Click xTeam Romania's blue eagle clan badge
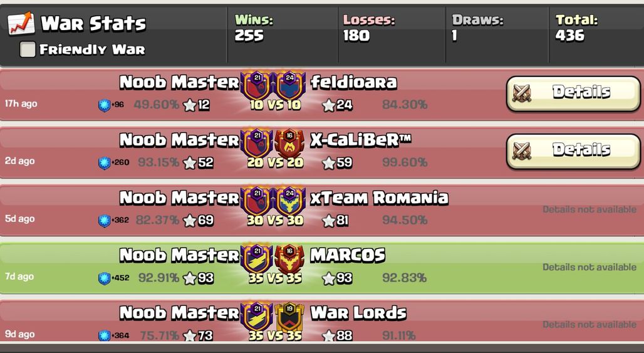Image resolution: width=644 pixels, height=353 pixels. click(289, 201)
